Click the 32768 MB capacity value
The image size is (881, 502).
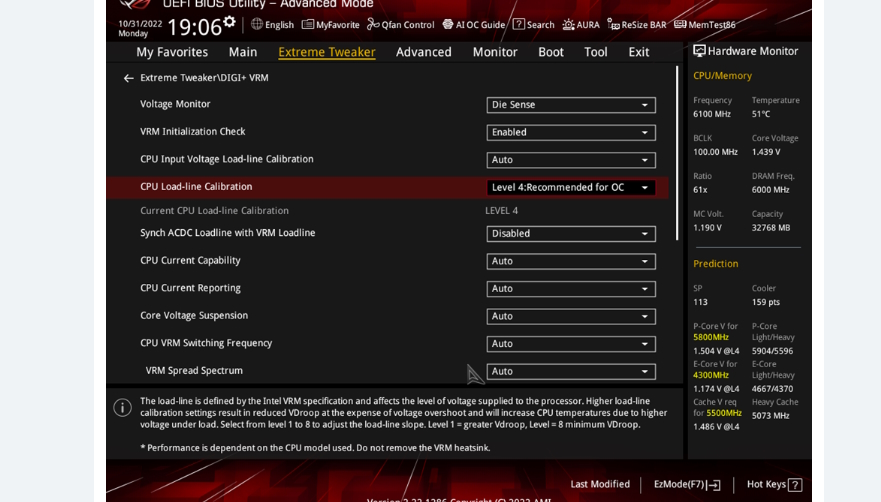[771, 228]
